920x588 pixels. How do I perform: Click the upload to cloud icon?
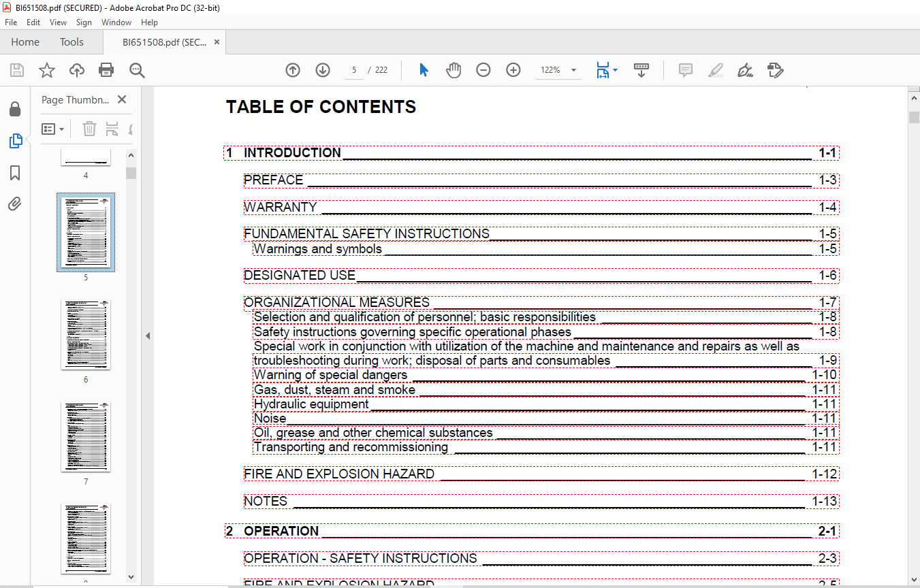(77, 70)
